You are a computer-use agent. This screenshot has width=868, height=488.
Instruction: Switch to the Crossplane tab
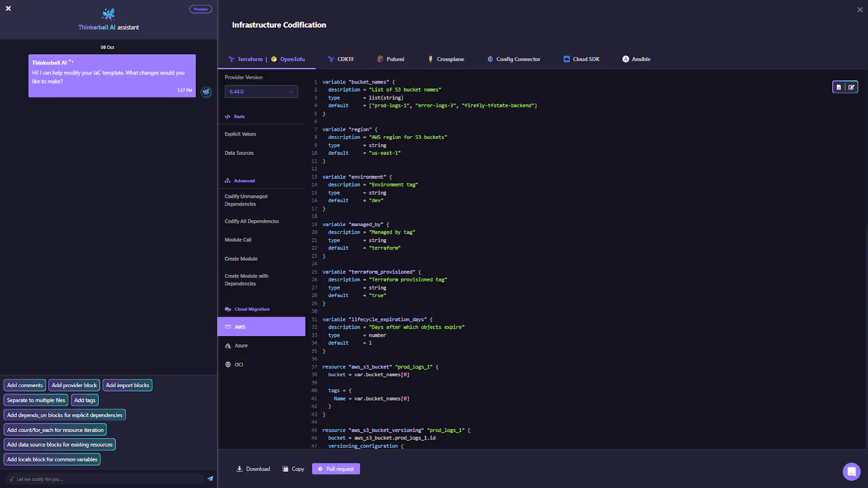[x=446, y=59]
